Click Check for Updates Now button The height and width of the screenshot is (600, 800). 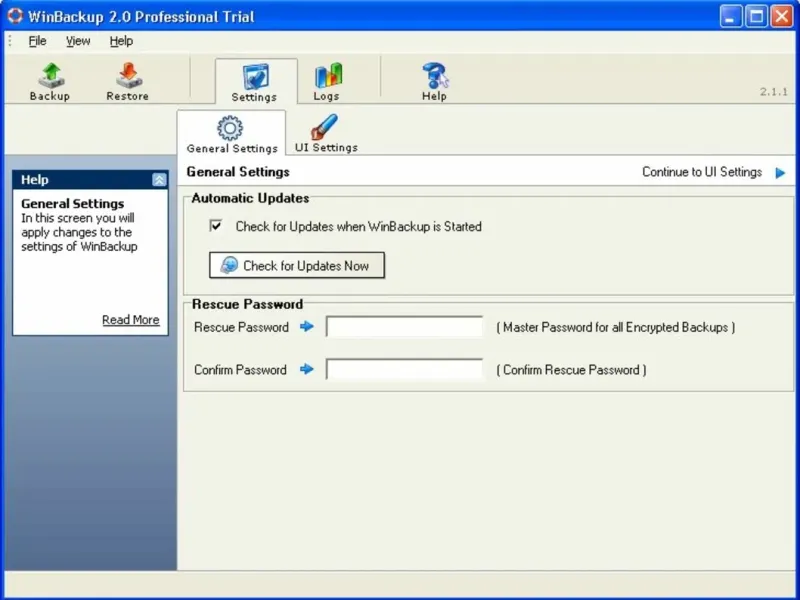pos(297,265)
